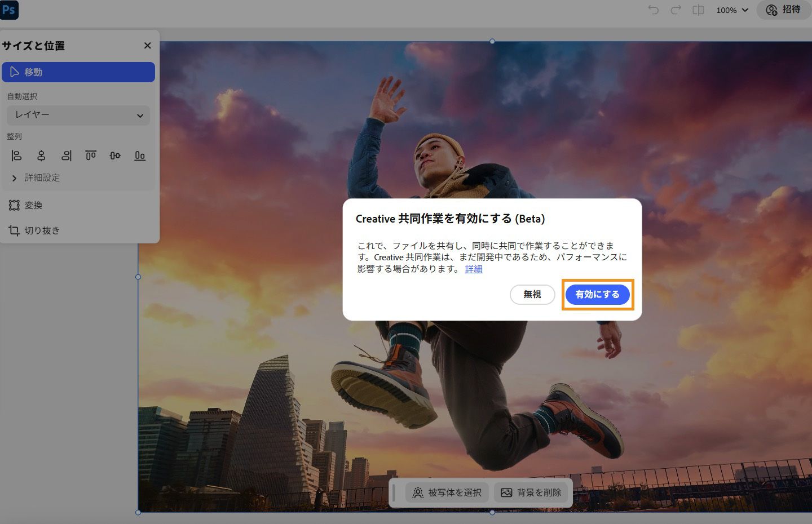This screenshot has width=812, height=524.
Task: Align layers to top edges
Action: (x=90, y=156)
